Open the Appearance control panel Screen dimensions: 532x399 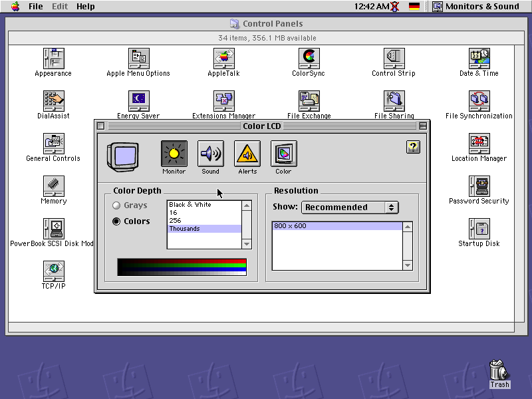pos(54,59)
